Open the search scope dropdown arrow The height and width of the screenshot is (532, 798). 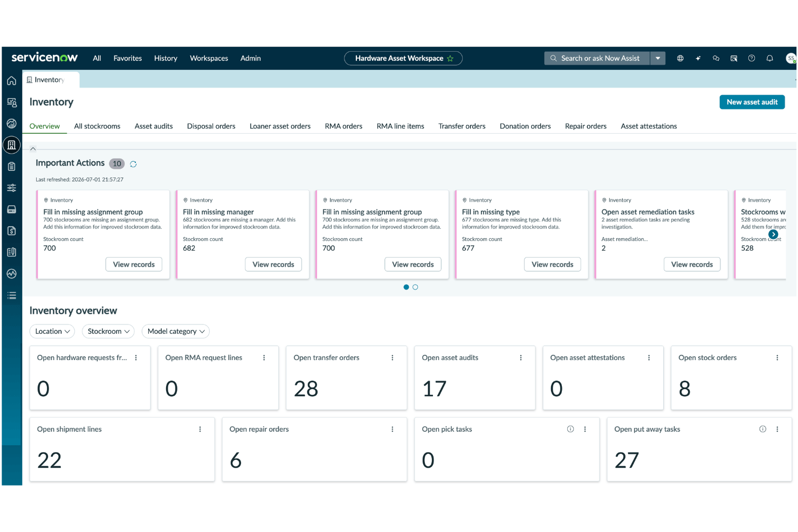point(658,58)
